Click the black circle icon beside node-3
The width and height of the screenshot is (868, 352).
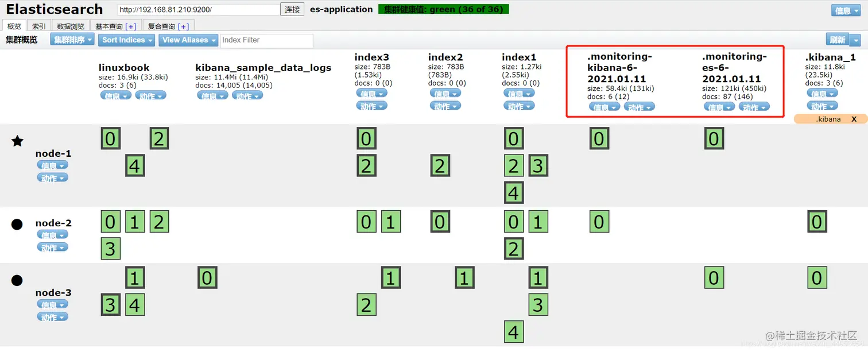[17, 280]
